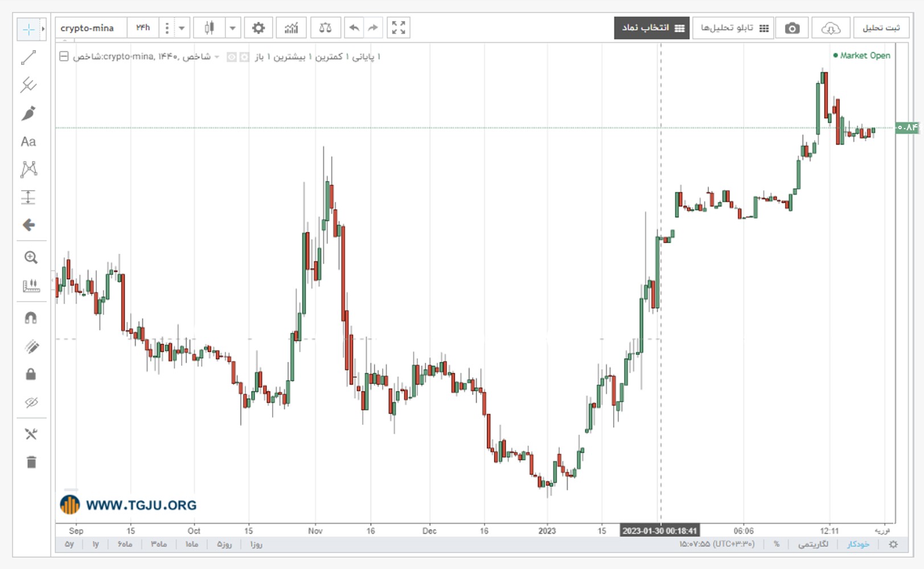The image size is (924, 569).
Task: Open the compare symbols scales icon
Action: 325,27
